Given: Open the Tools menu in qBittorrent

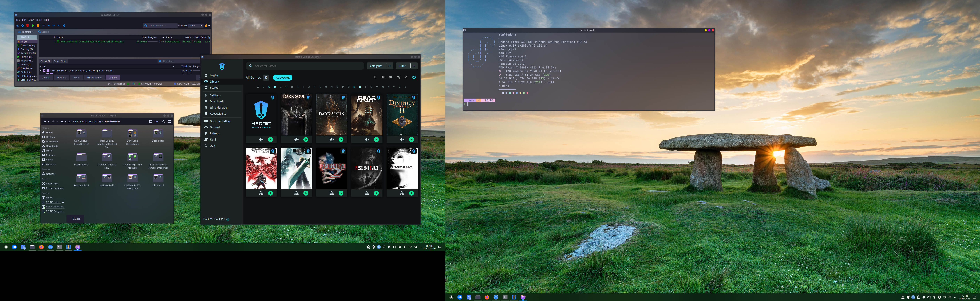Looking at the screenshot, I should [x=38, y=20].
